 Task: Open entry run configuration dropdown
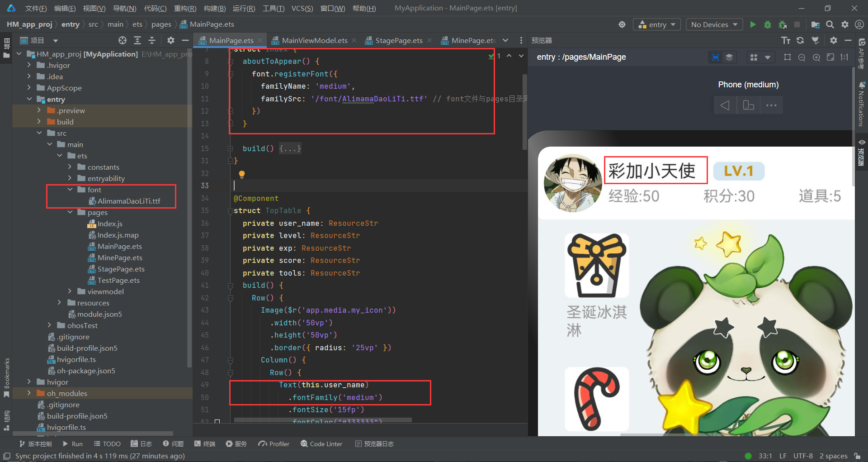(x=657, y=24)
